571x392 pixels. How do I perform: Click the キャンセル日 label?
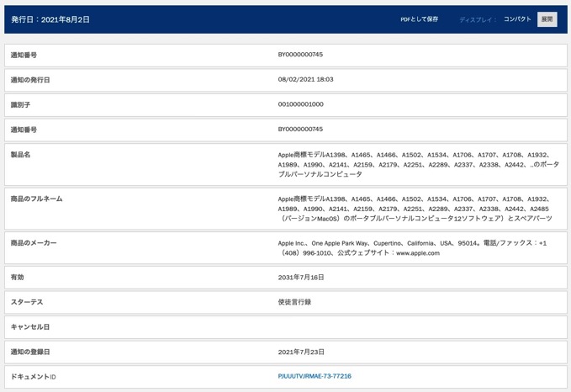[30, 326]
